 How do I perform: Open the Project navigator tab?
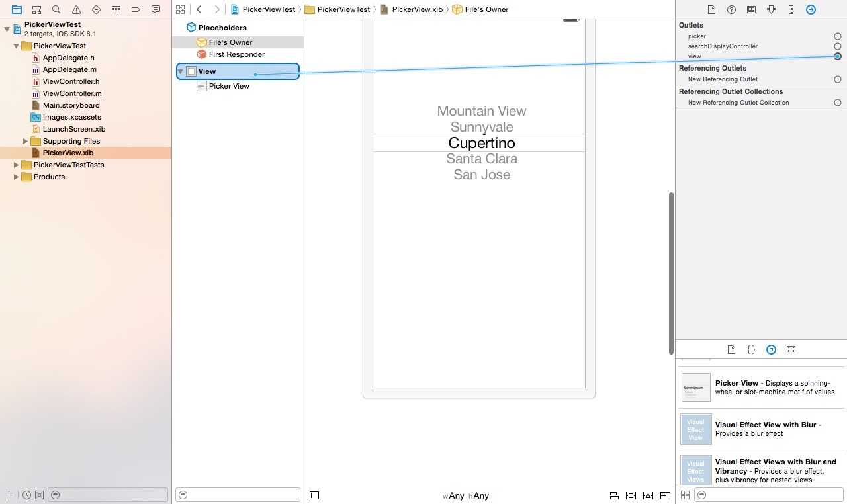[x=17, y=9]
